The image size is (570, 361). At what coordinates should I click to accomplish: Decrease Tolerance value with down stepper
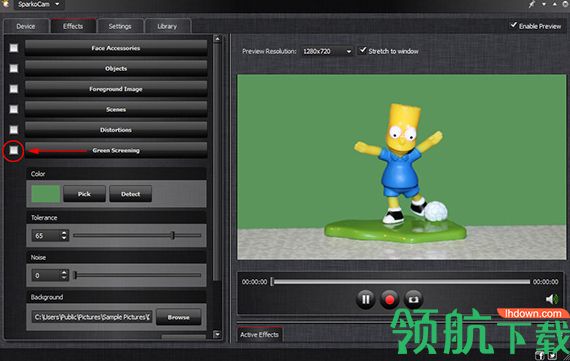point(64,238)
